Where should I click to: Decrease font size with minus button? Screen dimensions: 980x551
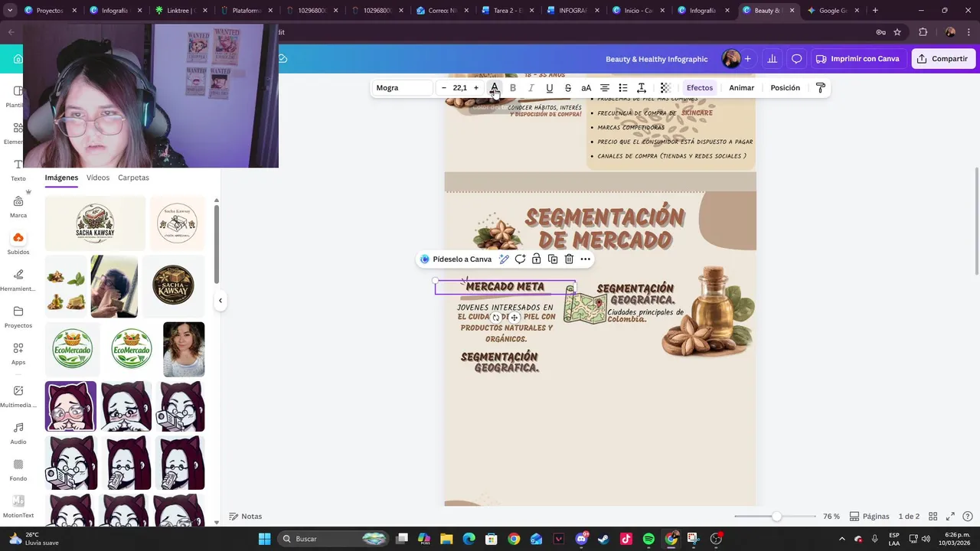coord(444,88)
